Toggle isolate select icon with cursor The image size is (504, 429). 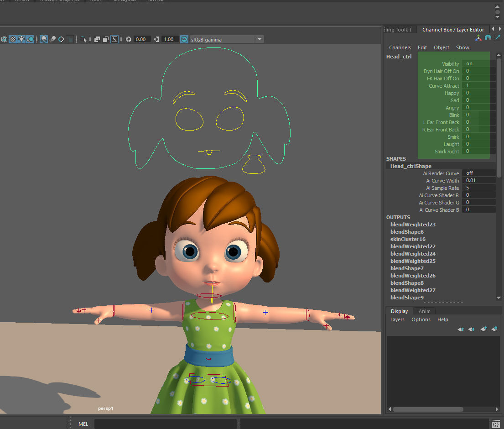[x=83, y=39]
